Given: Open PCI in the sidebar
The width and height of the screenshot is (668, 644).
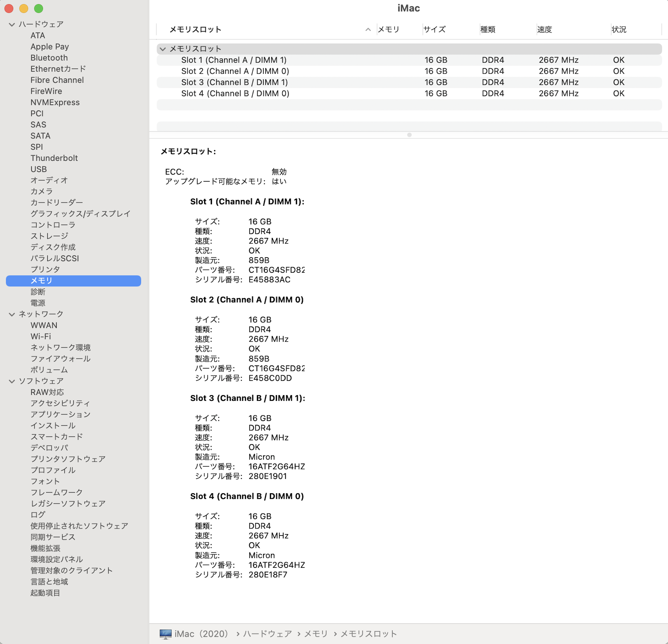Looking at the screenshot, I should (x=37, y=113).
